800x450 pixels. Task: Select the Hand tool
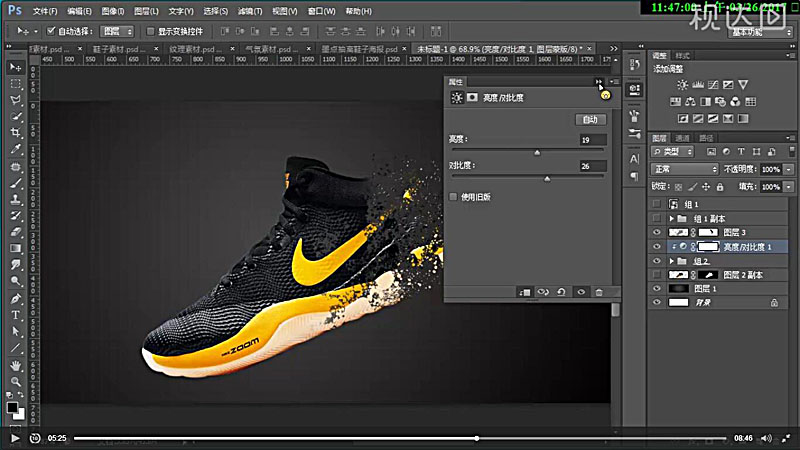[x=15, y=365]
